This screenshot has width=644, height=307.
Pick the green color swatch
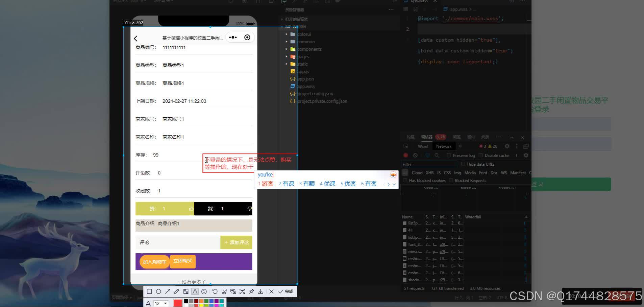tap(206, 301)
